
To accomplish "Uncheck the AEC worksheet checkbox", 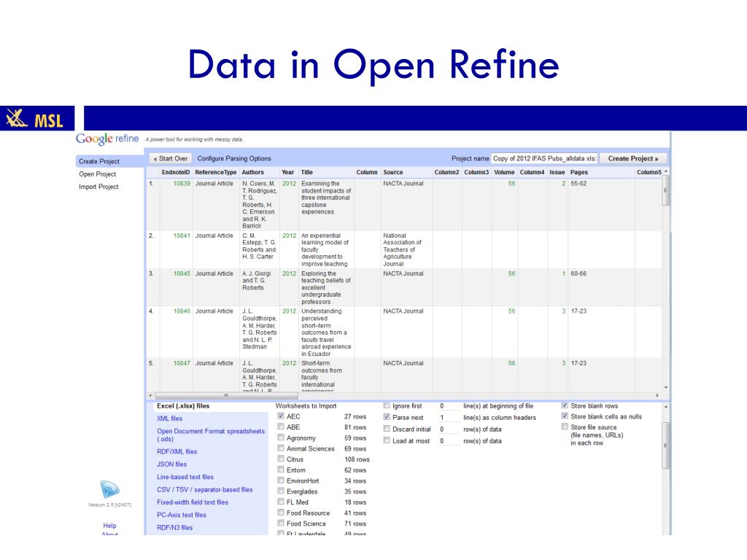I will (281, 416).
